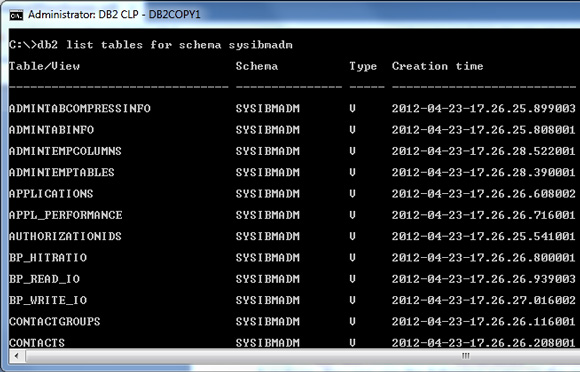Click the APPLICATIONS view name
This screenshot has width=580, height=372.
51,194
